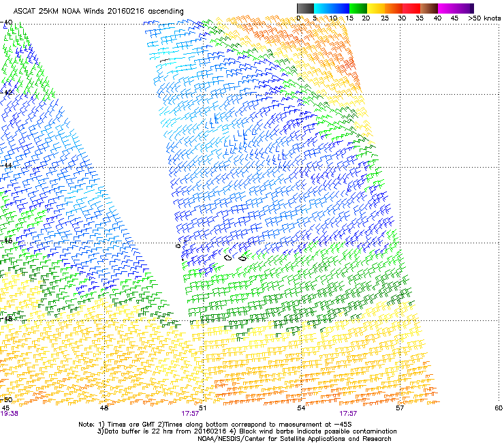Image resolution: width=504 pixels, height=443 pixels.
Task: Click the legend label '30'
Action: tap(402, 18)
